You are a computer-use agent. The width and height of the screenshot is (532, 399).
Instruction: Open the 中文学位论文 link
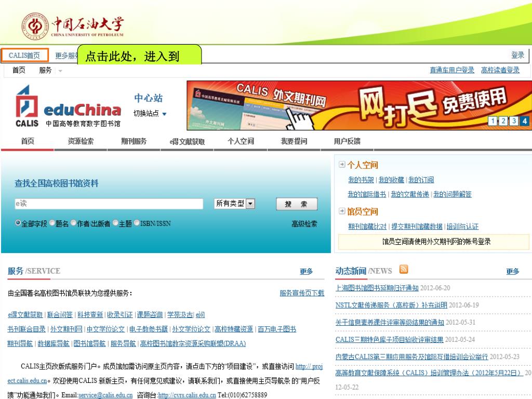click(x=105, y=329)
